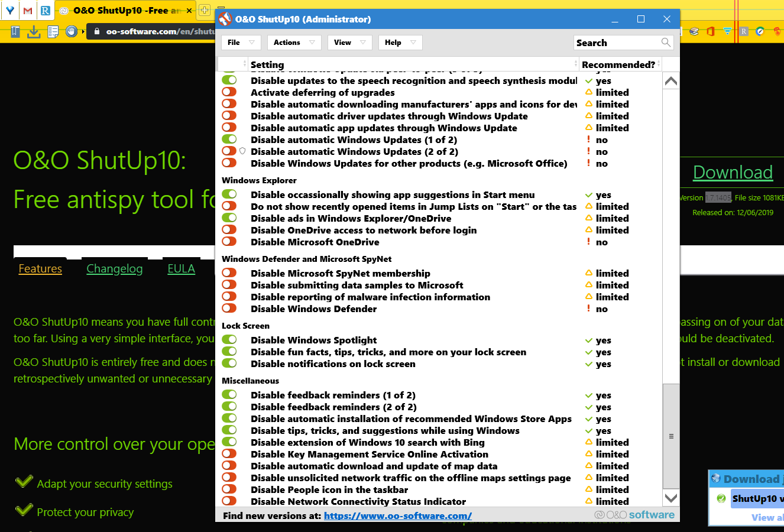The width and height of the screenshot is (784, 532).
Task: Toggle Disable automatic Windows Updates (1 of 2)
Action: click(229, 139)
